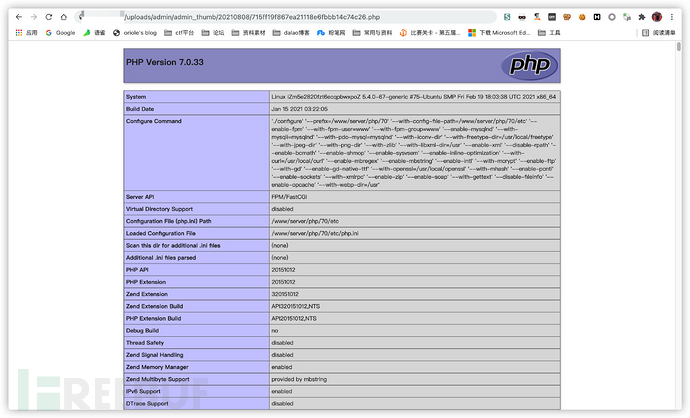Open the cookie extension icon
The width and height of the screenshot is (690, 418).
[582, 17]
